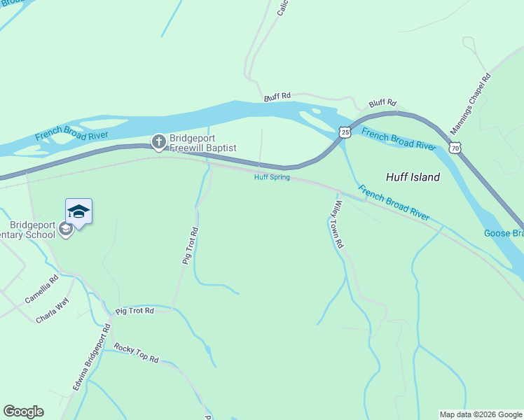
Task: Click the Wiley Town Rd label
Action: [337, 224]
